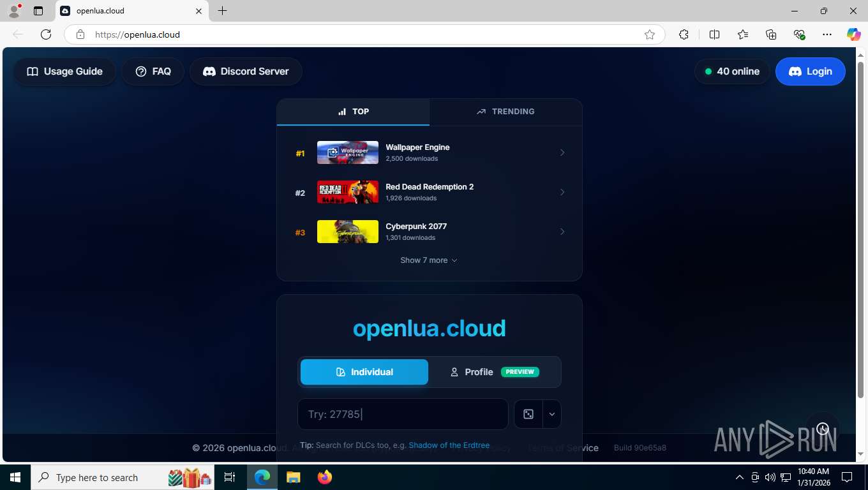
Task: Select the Individual mode toggle
Action: tap(364, 372)
